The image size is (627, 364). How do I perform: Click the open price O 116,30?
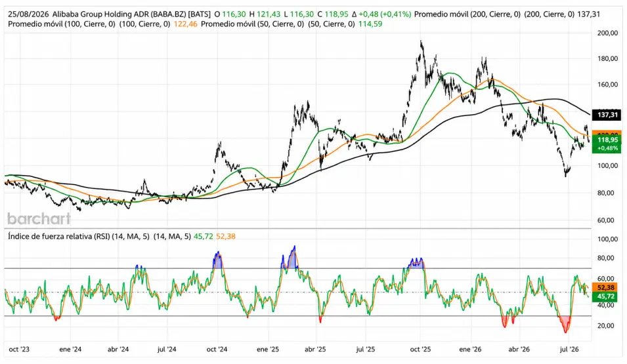[230, 14]
